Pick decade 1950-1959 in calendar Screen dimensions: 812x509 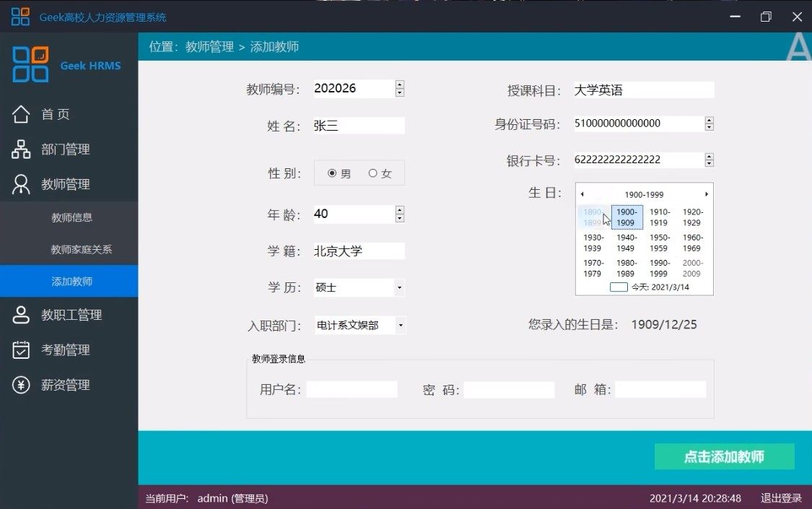pyautogui.click(x=659, y=243)
